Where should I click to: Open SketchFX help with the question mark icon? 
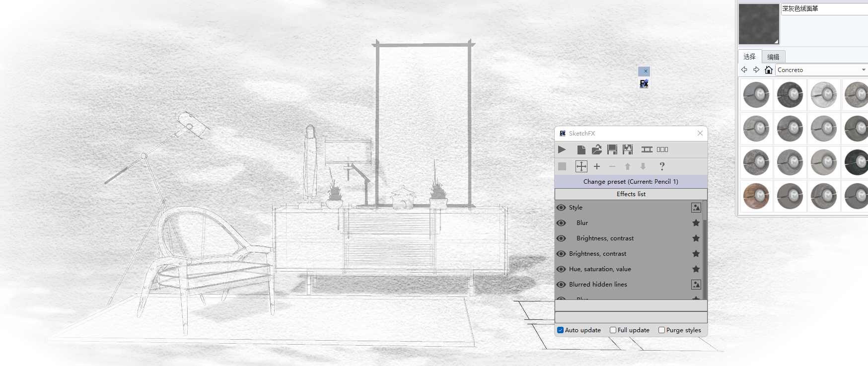click(x=661, y=166)
